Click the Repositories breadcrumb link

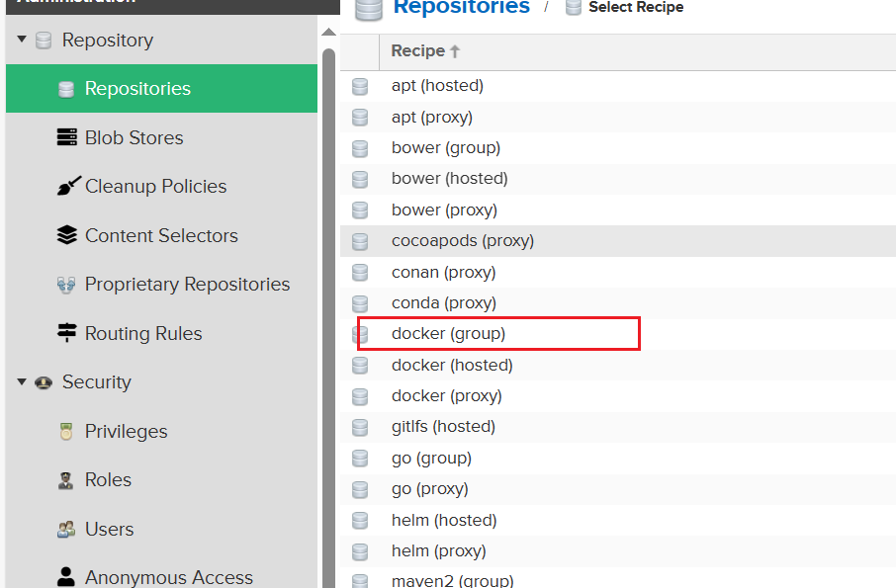pos(461,8)
